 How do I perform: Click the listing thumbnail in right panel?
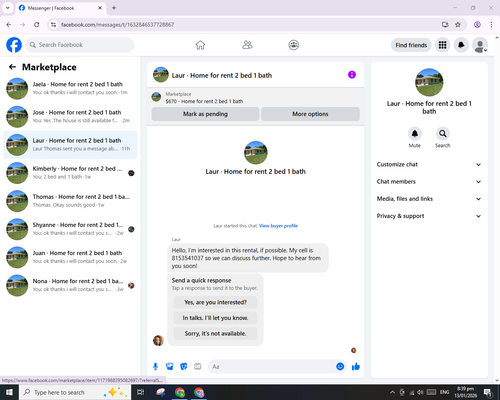[429, 82]
